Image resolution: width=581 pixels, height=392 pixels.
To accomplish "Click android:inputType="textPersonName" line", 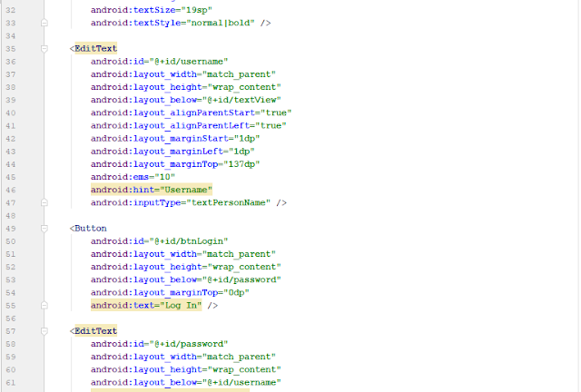I will click(188, 202).
